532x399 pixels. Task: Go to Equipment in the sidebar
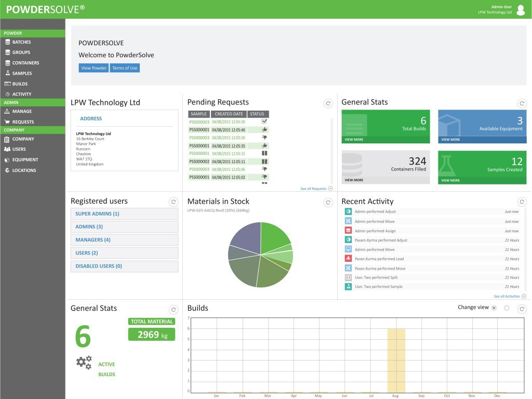point(25,160)
